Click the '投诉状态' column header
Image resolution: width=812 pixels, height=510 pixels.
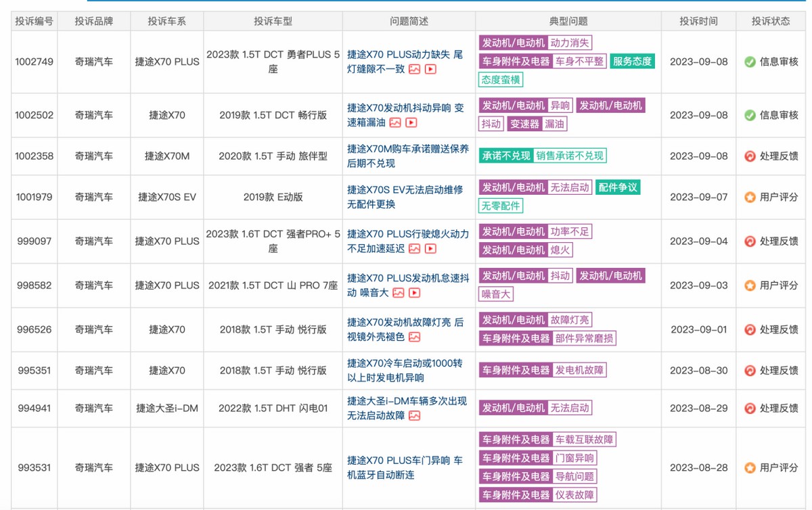[771, 21]
